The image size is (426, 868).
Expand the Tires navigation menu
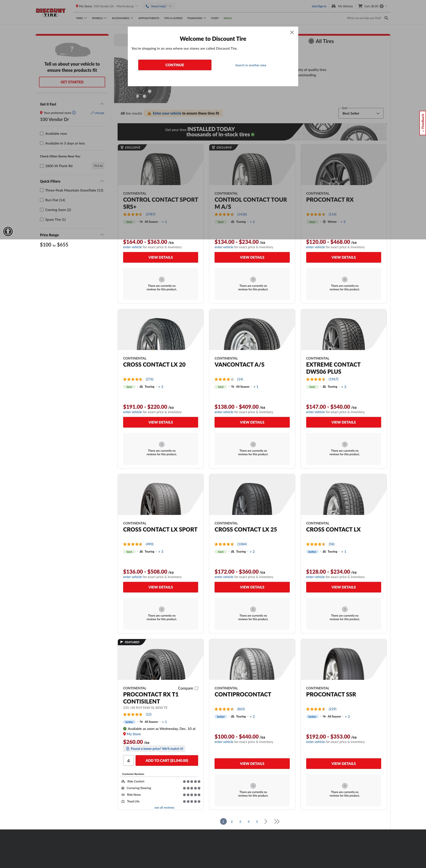[81, 18]
